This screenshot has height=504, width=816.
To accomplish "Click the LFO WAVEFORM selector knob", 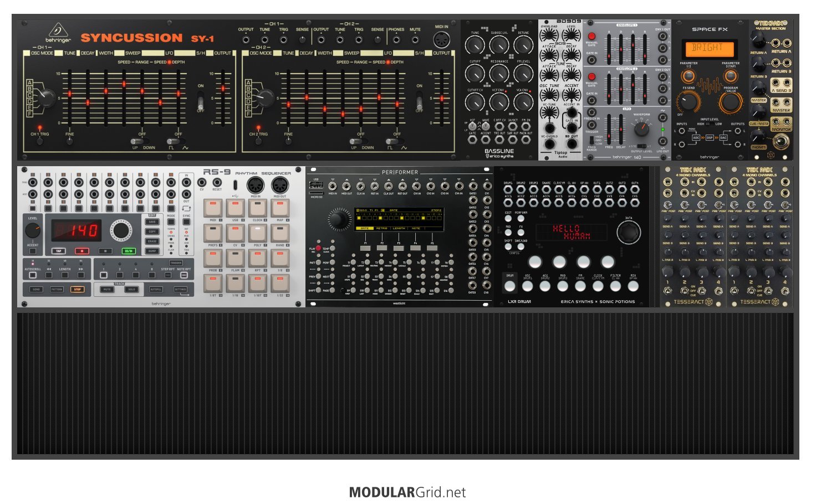I will point(641,129).
